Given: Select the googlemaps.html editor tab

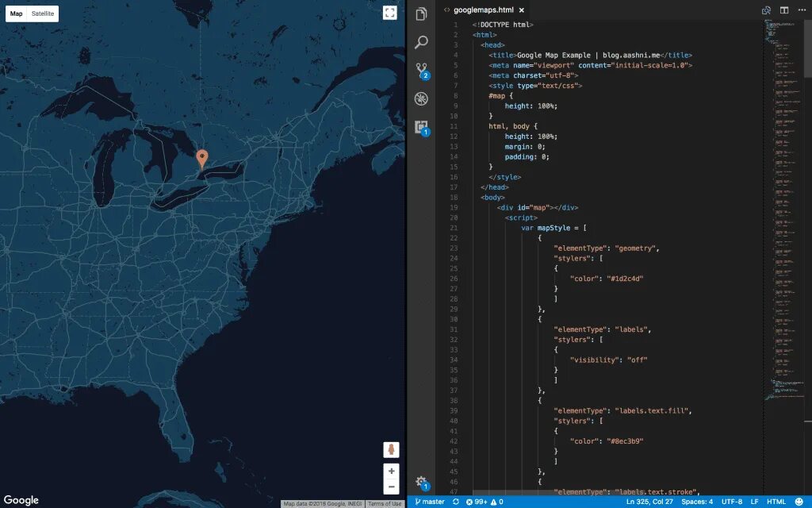Looking at the screenshot, I should (x=484, y=10).
